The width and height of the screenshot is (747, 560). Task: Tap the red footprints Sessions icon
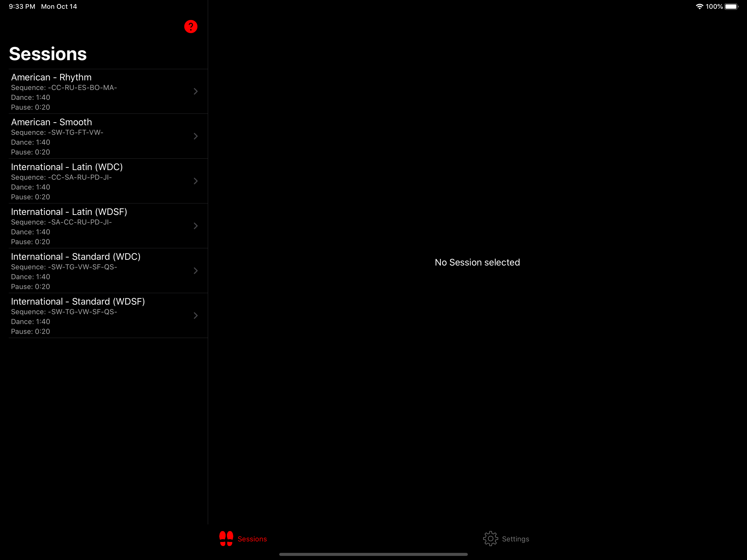(226, 539)
